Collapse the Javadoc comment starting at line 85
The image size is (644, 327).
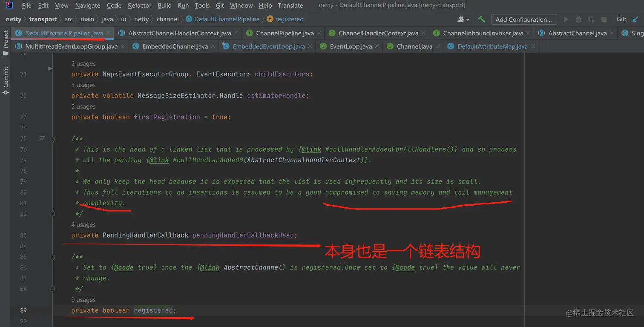point(53,257)
